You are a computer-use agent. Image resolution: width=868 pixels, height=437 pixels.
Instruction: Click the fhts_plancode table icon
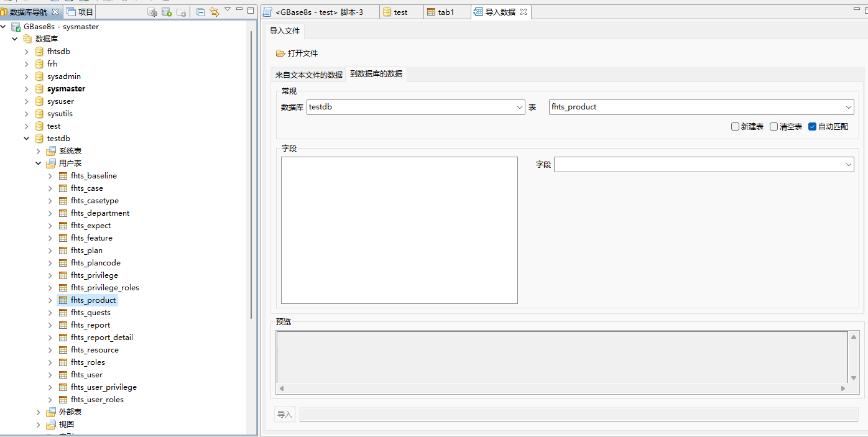pyautogui.click(x=63, y=263)
